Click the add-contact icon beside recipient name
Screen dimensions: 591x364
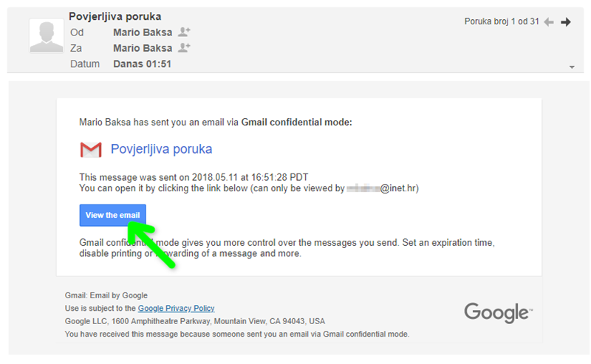(185, 48)
